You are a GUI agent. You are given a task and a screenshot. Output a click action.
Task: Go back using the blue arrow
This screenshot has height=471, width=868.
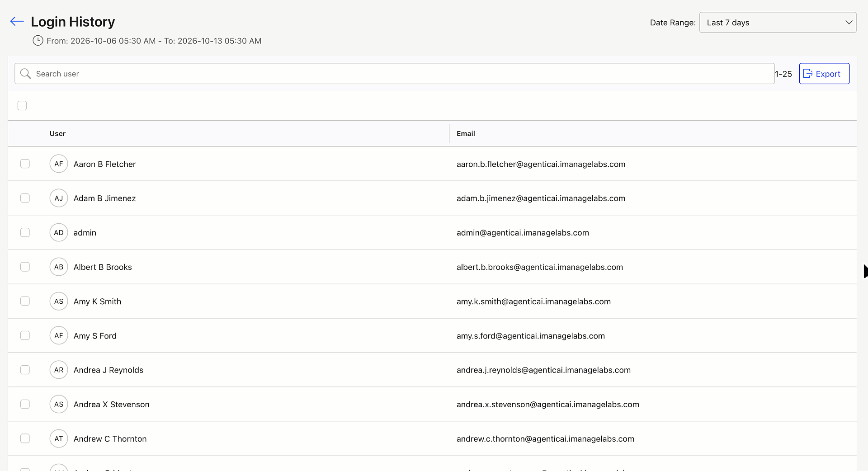click(17, 21)
